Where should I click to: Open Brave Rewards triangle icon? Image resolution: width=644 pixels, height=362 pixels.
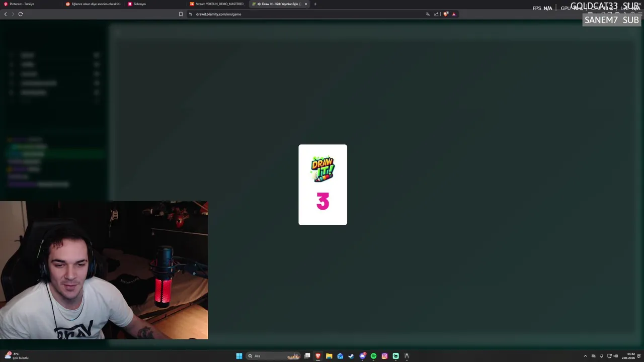click(454, 14)
